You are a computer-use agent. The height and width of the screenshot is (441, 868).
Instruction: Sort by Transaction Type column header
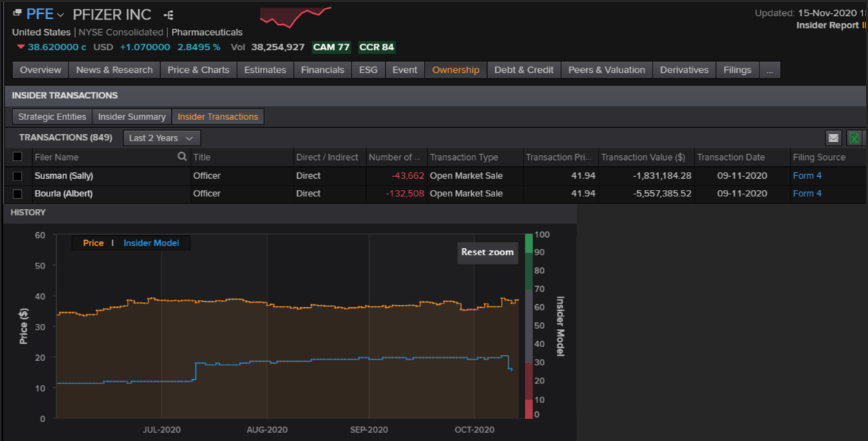(464, 157)
